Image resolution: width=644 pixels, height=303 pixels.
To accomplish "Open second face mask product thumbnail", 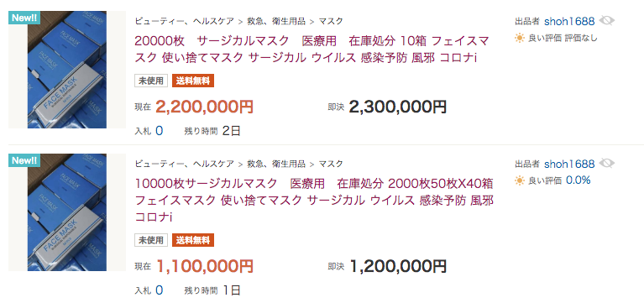I will (x=67, y=212).
